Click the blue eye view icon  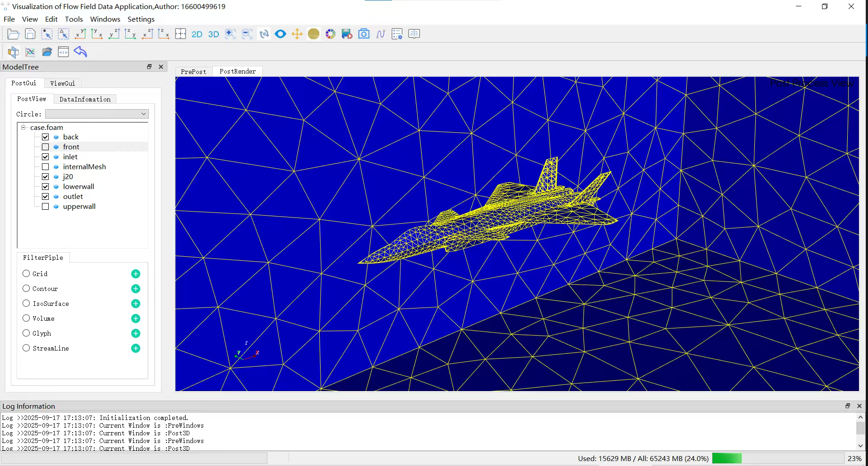click(280, 34)
